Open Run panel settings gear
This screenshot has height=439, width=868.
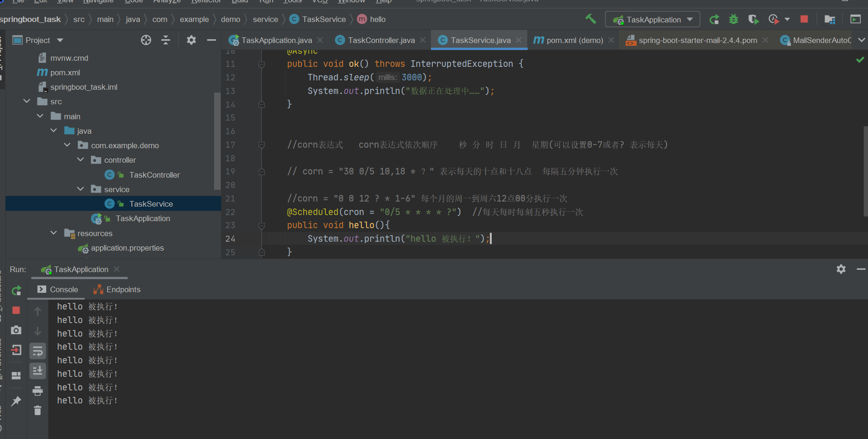pos(841,269)
